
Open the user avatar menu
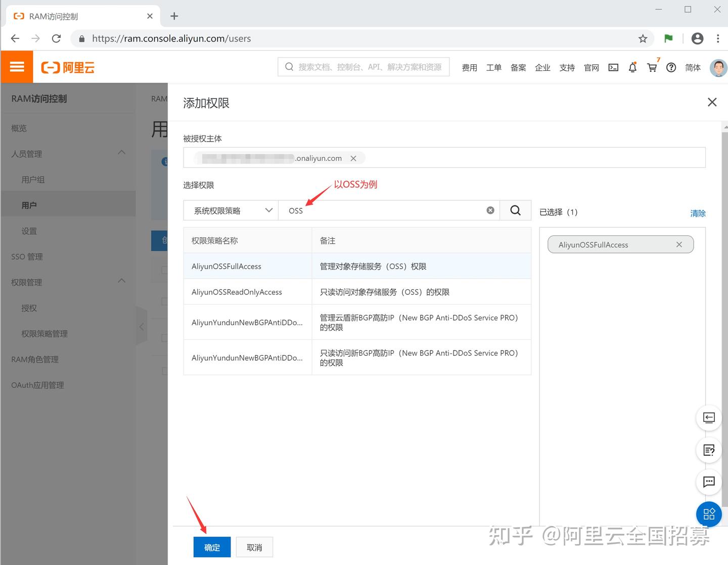(x=718, y=67)
